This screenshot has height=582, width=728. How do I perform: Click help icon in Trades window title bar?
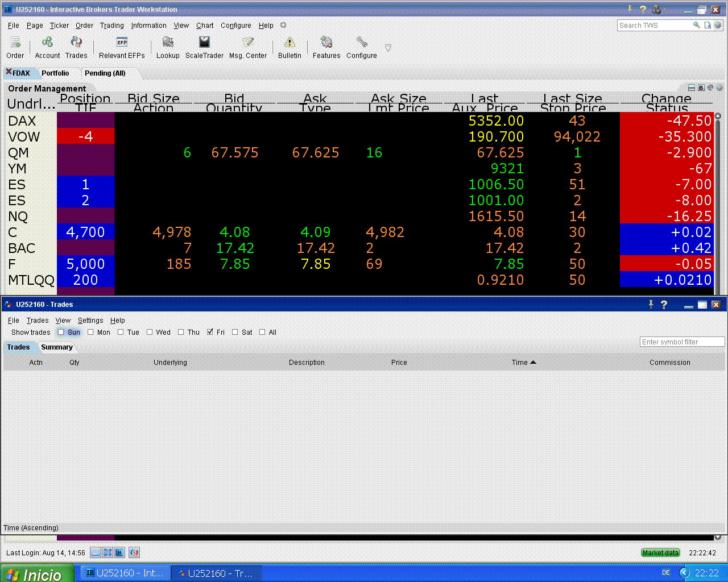664,305
